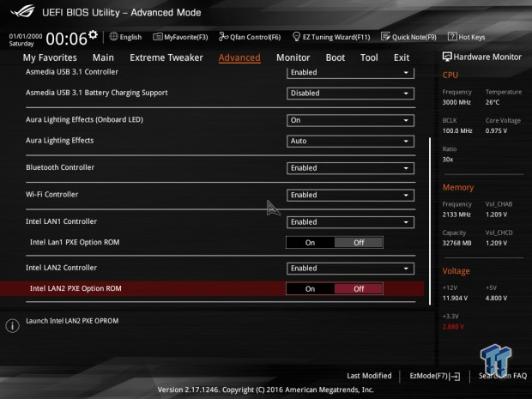
Task: Click the 11.904 V voltage reading
Action: click(x=455, y=299)
